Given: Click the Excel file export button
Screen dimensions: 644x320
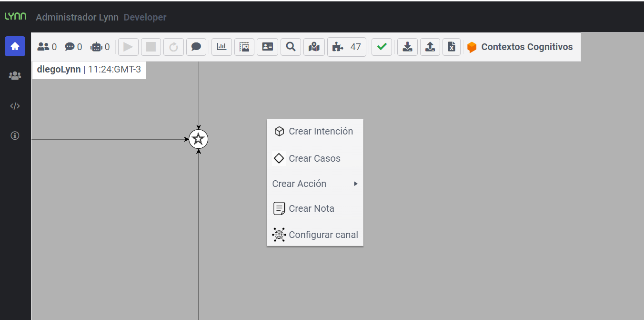Looking at the screenshot, I should pos(452,47).
